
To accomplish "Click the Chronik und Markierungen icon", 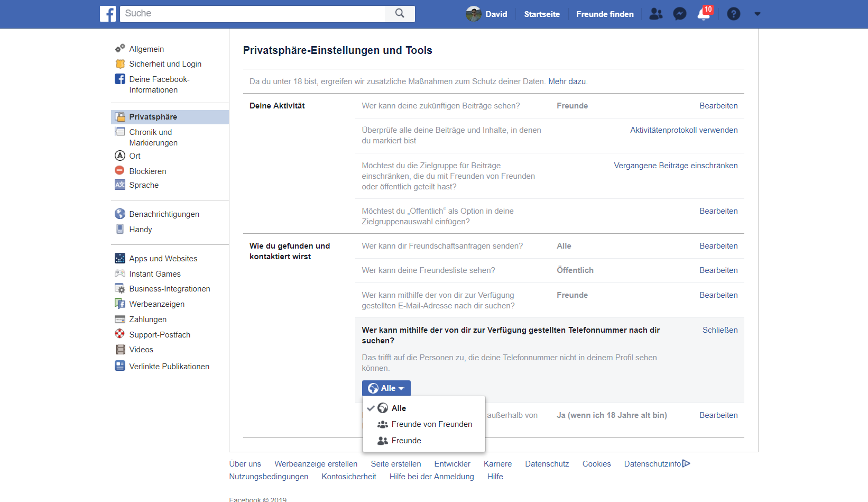I will [120, 132].
